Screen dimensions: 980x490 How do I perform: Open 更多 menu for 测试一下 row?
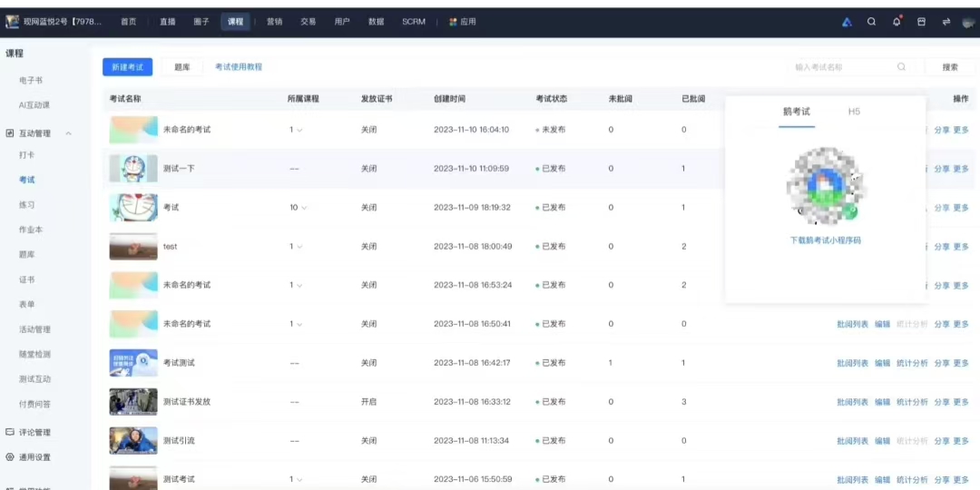point(961,169)
